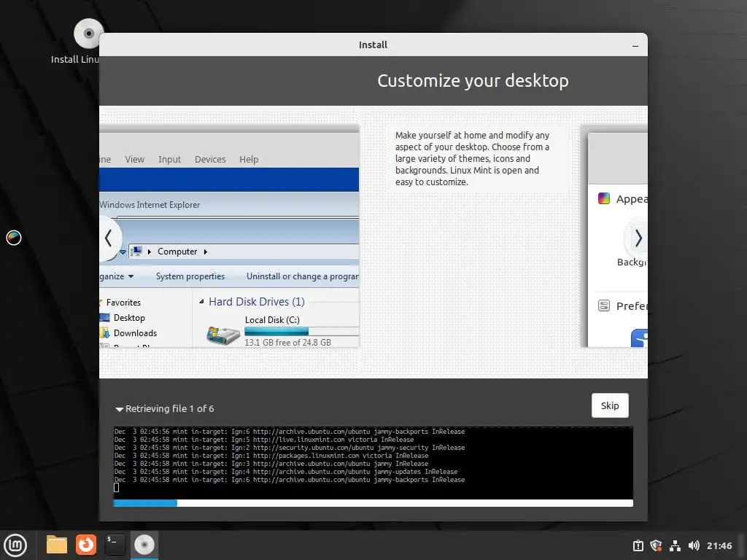The width and height of the screenshot is (747, 560).
Task: Click the Local Disk usage bar in the slide
Action: tap(301, 332)
